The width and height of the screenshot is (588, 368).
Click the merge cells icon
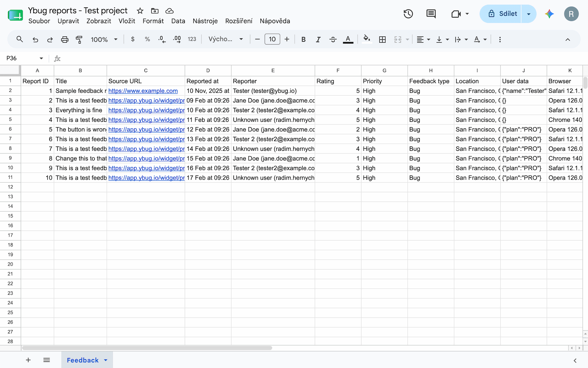[x=398, y=39]
